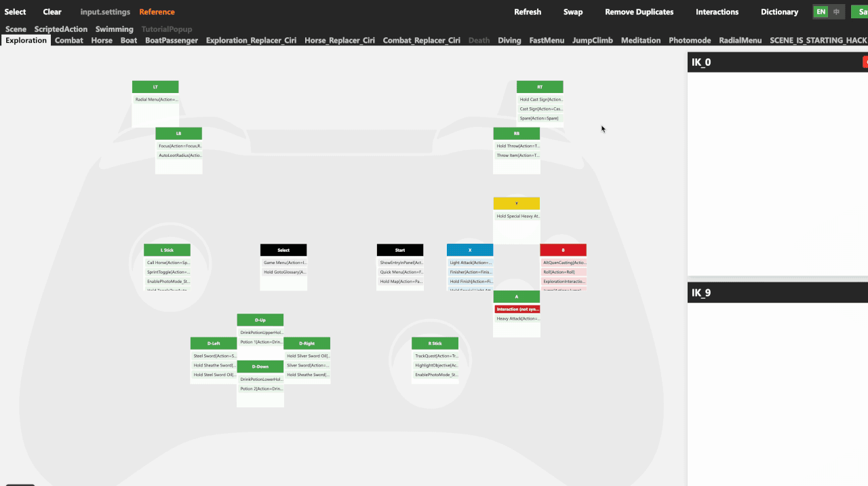Select the RB bumper header
This screenshot has width=868, height=486.
(517, 134)
